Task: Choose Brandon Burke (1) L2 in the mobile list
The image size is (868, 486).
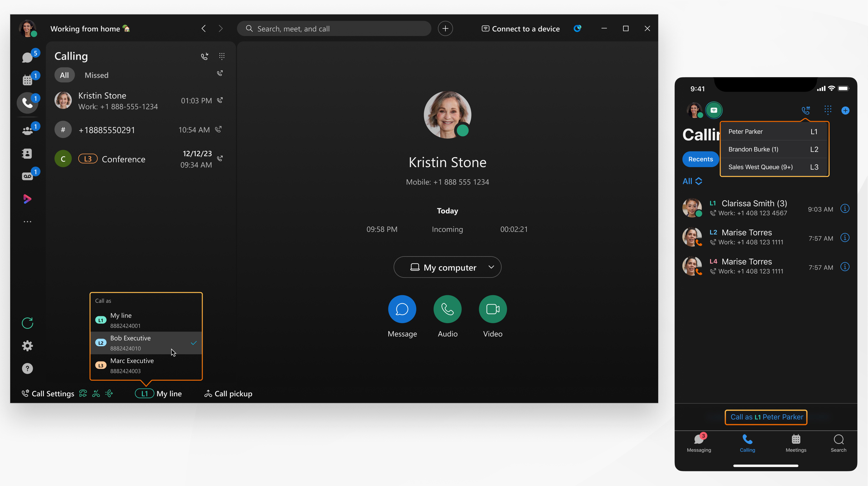Action: (x=774, y=149)
